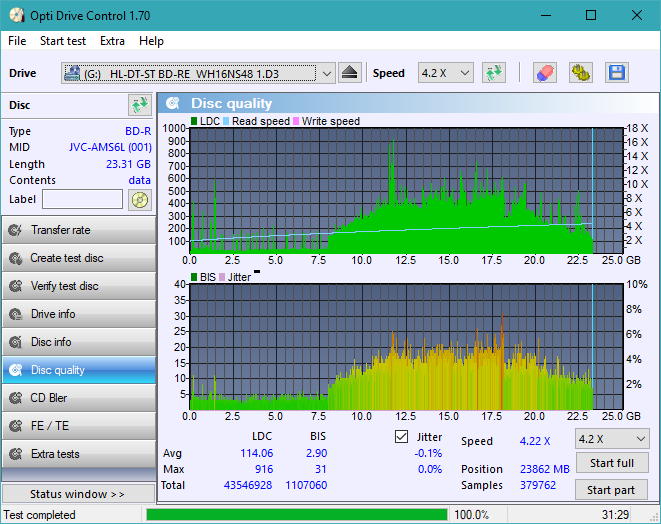Expand the Status window panel
Image resolution: width=661 pixels, height=524 pixels.
pos(78,494)
